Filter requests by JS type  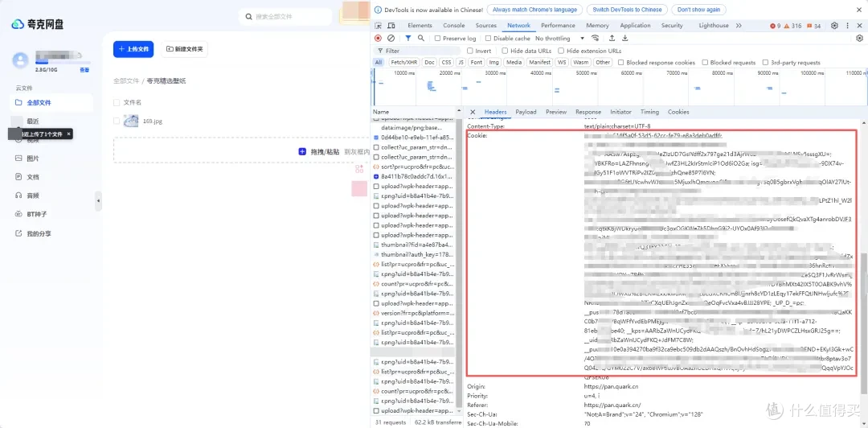click(461, 63)
